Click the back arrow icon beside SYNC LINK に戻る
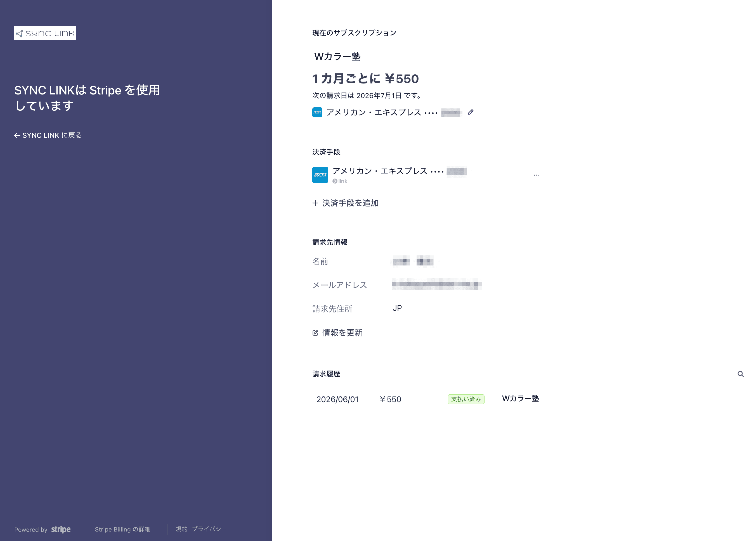This screenshot has width=756, height=541. (17, 135)
